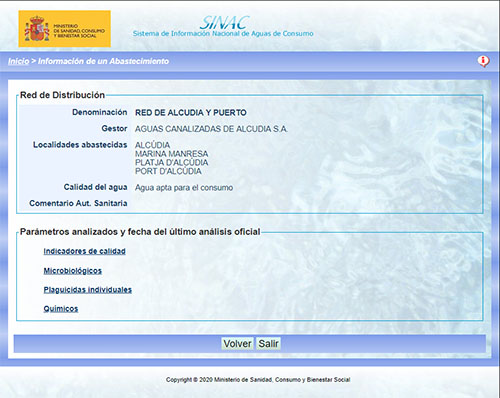Viewport: 500px width, 398px height.
Task: Click the Sistema de Información Nacional subtitle
Action: click(223, 34)
